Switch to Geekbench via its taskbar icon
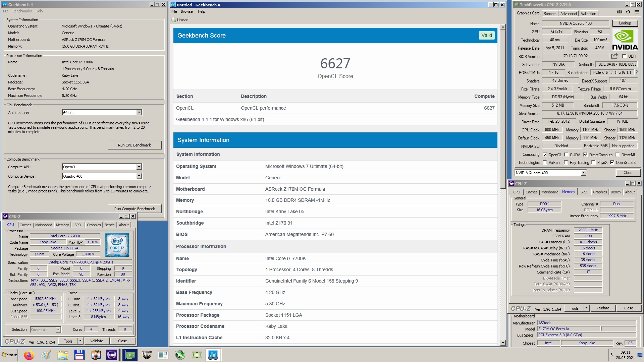 (x=213, y=355)
